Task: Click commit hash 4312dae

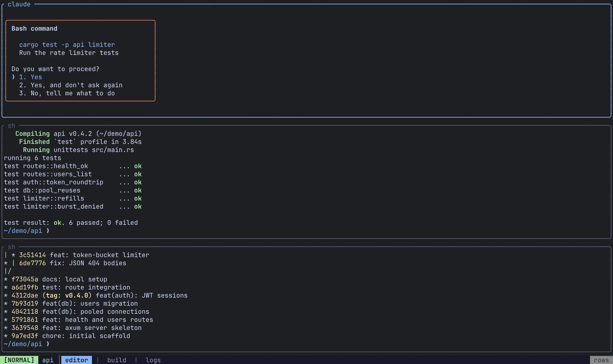Action: [25, 296]
